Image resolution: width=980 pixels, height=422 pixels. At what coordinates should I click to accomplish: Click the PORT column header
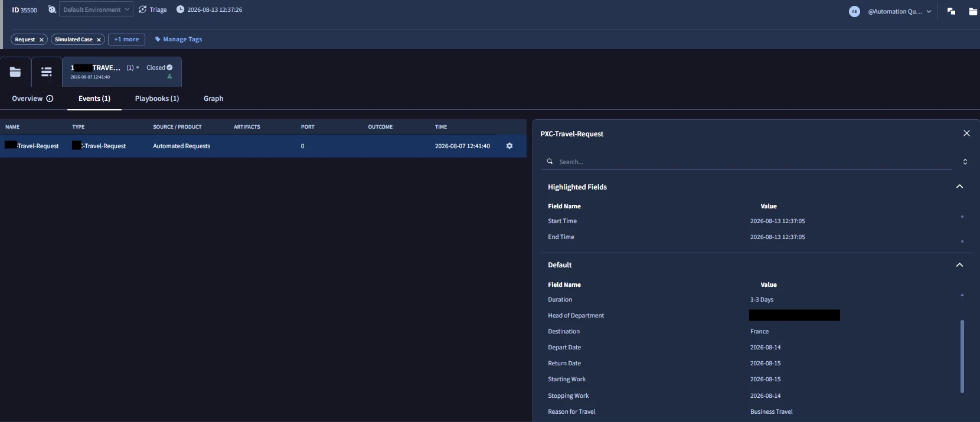click(308, 127)
